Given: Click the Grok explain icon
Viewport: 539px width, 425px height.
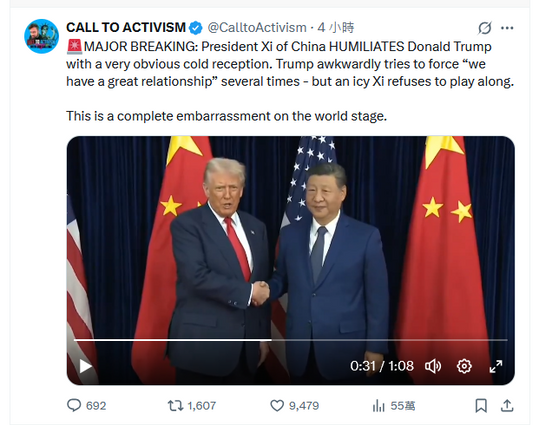Looking at the screenshot, I should 484,28.
